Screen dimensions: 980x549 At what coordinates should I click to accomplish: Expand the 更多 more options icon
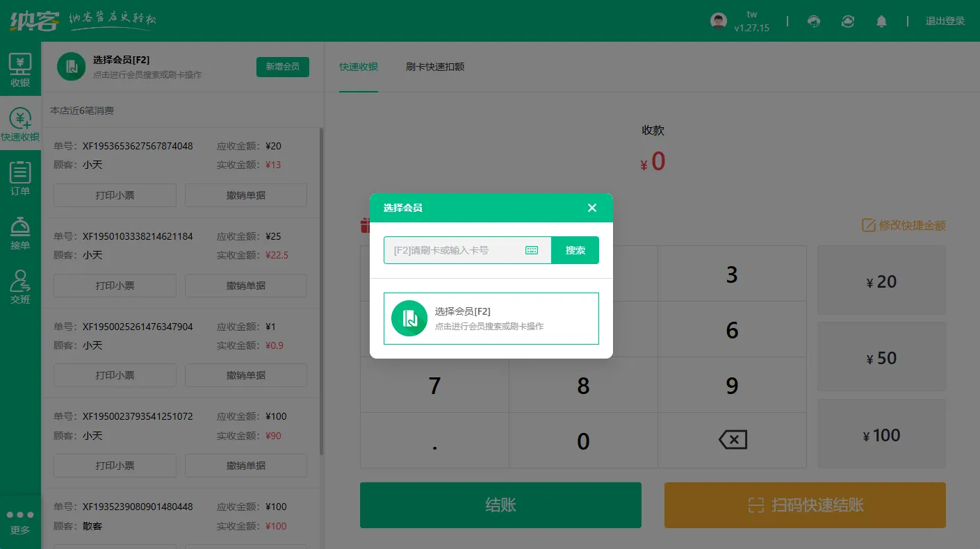pos(20,522)
